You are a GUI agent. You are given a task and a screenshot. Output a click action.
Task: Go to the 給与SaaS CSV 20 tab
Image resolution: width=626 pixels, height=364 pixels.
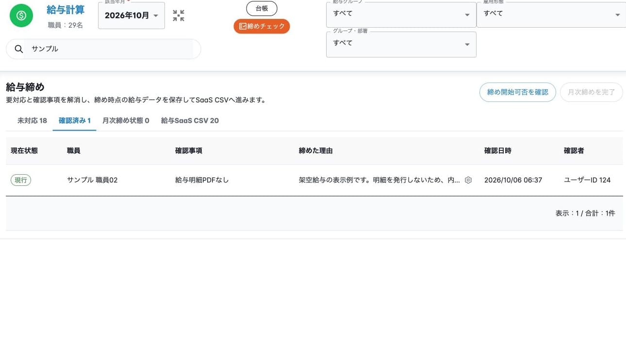[190, 121]
